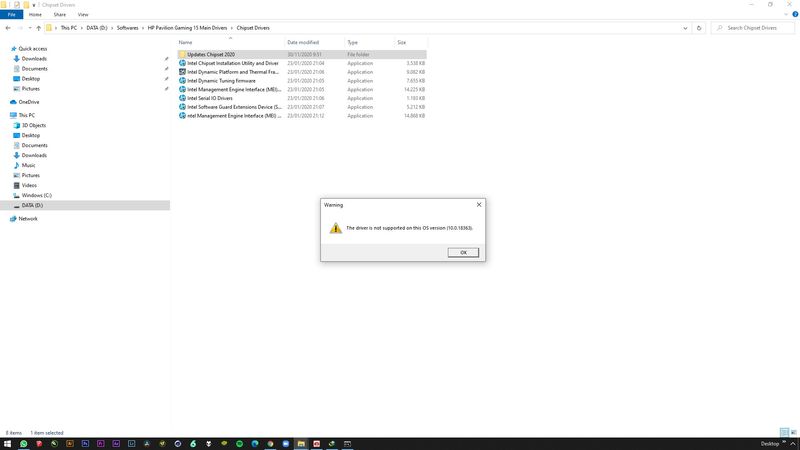Select 'Intel Chipset Installation Utility and Driver' icon

pyautogui.click(x=182, y=63)
